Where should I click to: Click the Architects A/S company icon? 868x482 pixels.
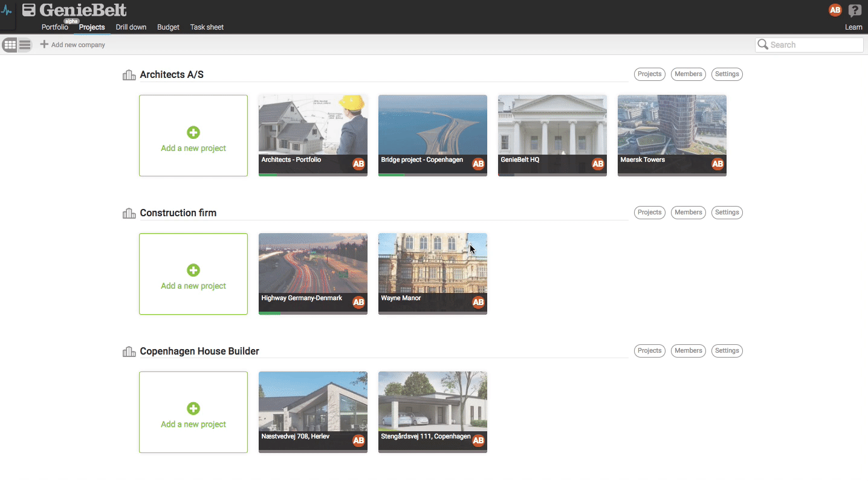click(x=129, y=75)
